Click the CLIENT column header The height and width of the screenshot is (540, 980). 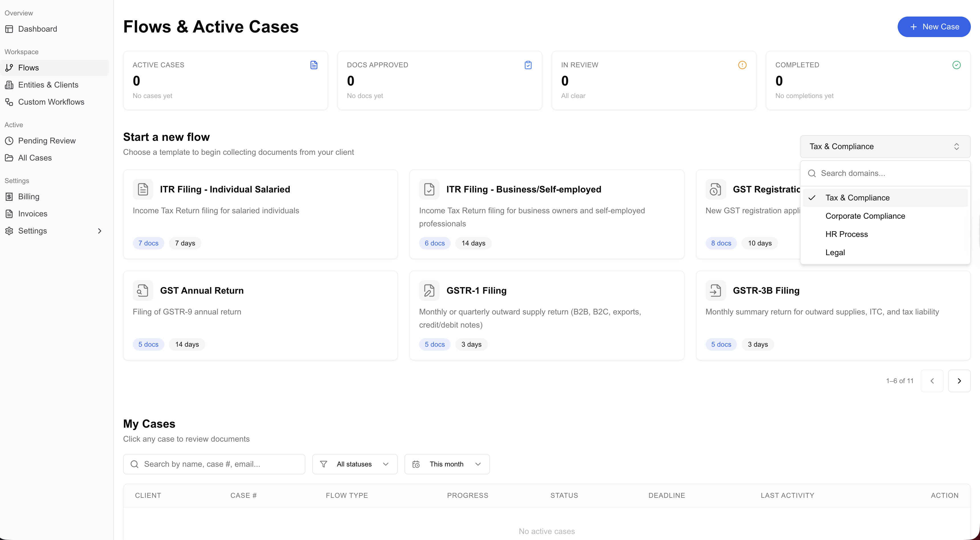tap(148, 496)
